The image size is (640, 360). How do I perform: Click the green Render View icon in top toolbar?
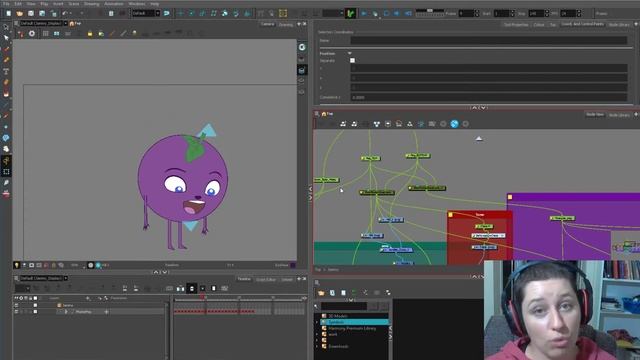click(350, 13)
